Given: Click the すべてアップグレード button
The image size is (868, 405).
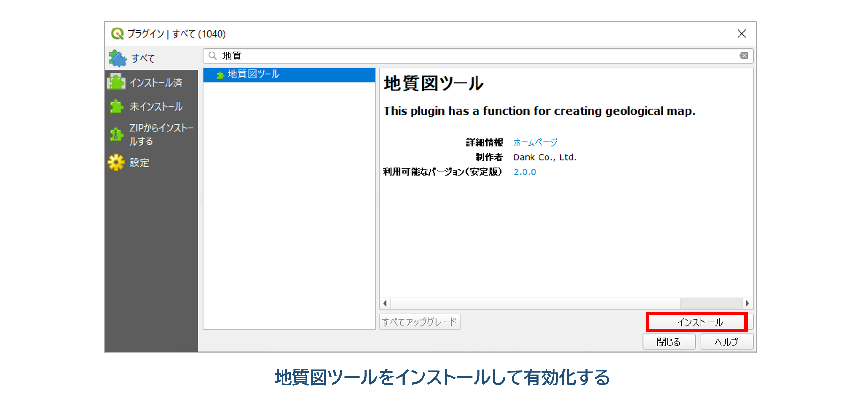Looking at the screenshot, I should coord(420,322).
